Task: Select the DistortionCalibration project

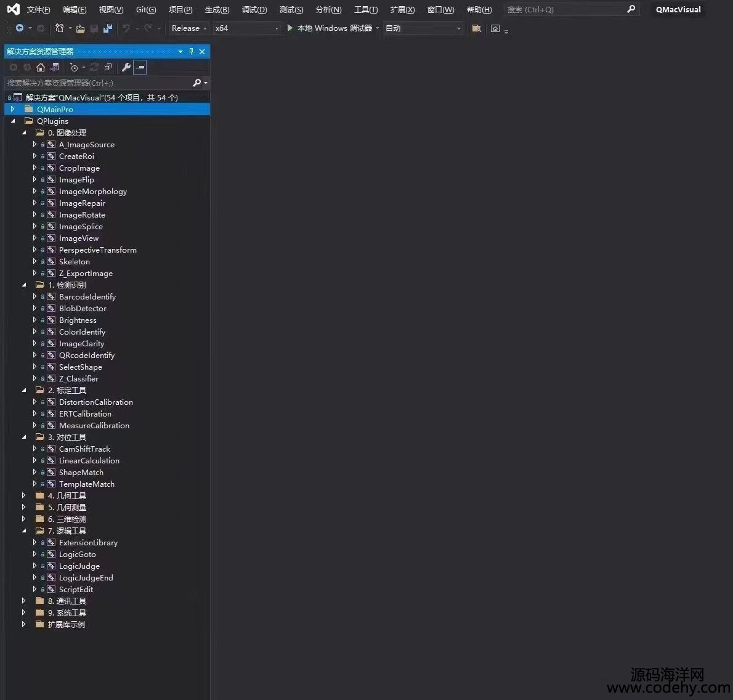Action: 96,402
